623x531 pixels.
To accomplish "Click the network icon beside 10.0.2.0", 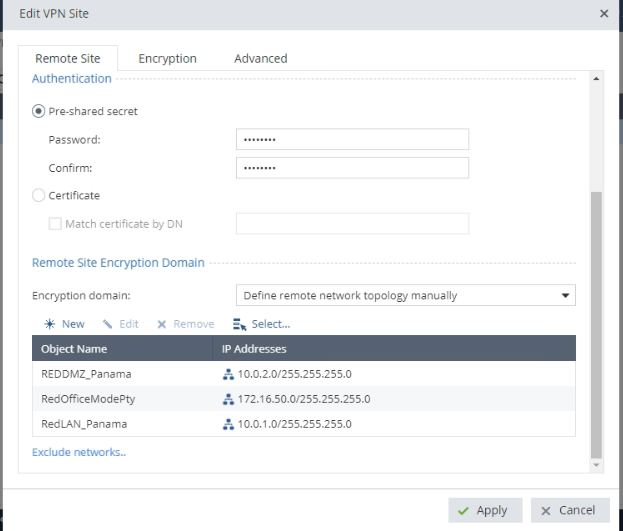I will click(x=228, y=374).
